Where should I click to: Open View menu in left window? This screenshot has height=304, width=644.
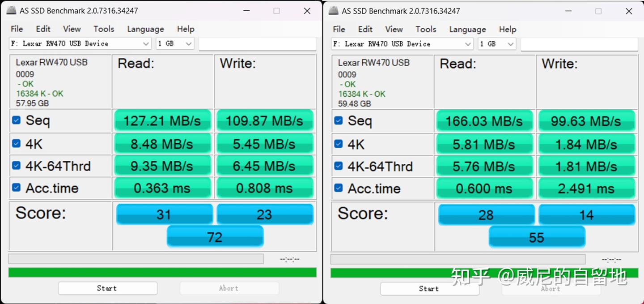72,29
